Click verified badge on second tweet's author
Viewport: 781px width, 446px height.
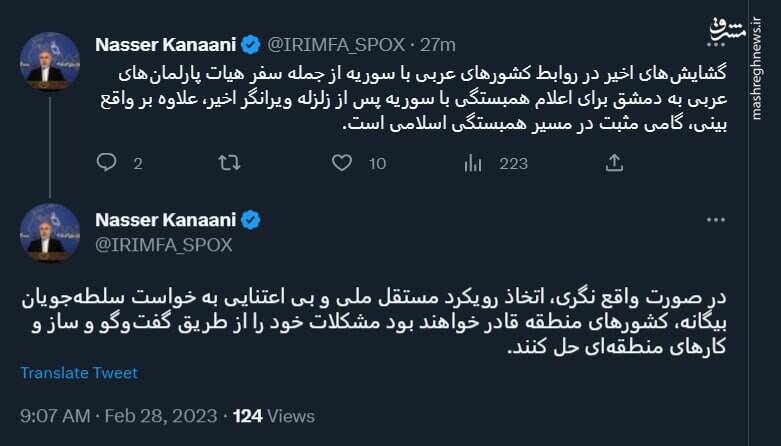(251, 220)
